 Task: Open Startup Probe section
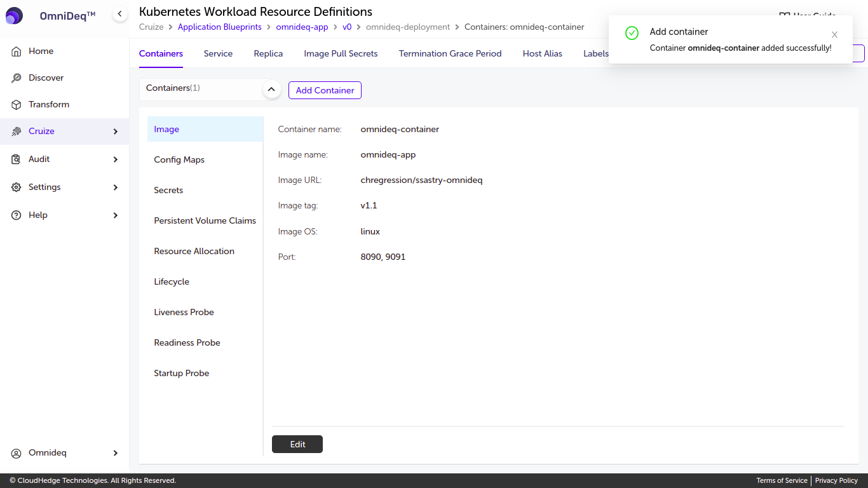(x=205, y=373)
